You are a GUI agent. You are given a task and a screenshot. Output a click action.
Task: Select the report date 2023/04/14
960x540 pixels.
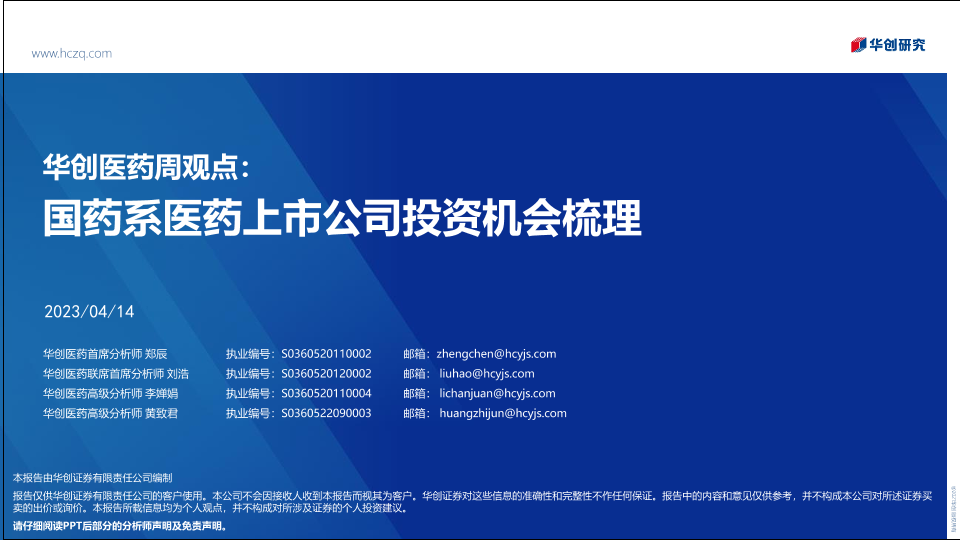[x=89, y=312]
